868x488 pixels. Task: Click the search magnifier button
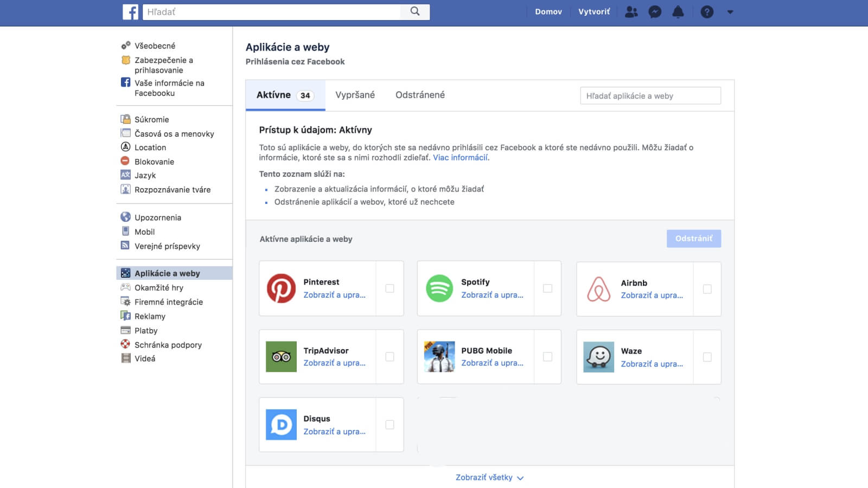[x=415, y=12]
